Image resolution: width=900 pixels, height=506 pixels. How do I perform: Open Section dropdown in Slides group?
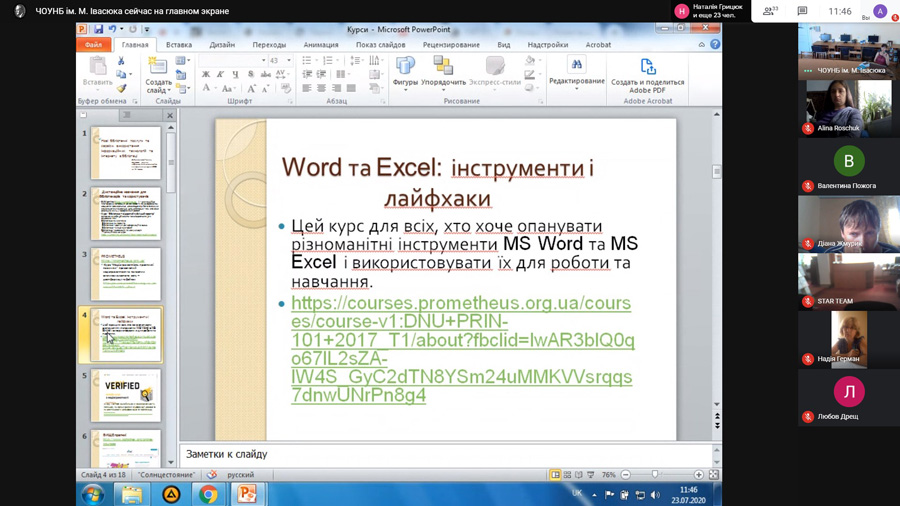(183, 88)
